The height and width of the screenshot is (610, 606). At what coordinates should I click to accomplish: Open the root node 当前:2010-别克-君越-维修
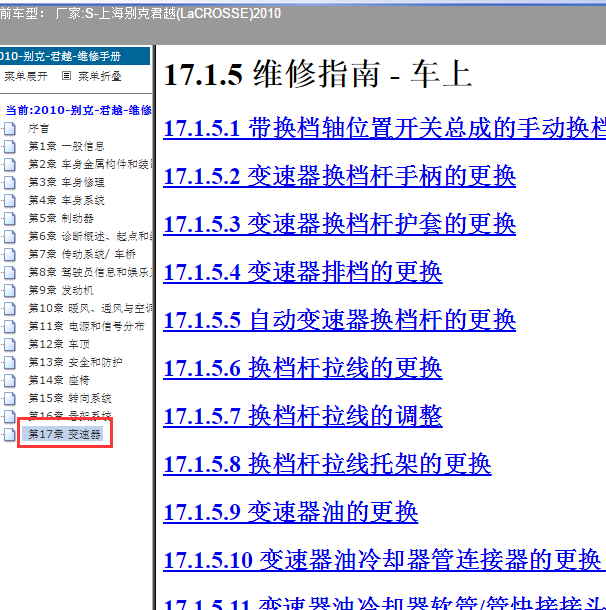(79, 110)
